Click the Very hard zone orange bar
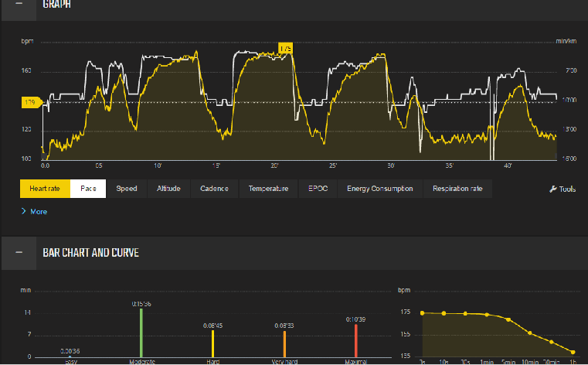This screenshot has width=588, height=365. click(284, 344)
